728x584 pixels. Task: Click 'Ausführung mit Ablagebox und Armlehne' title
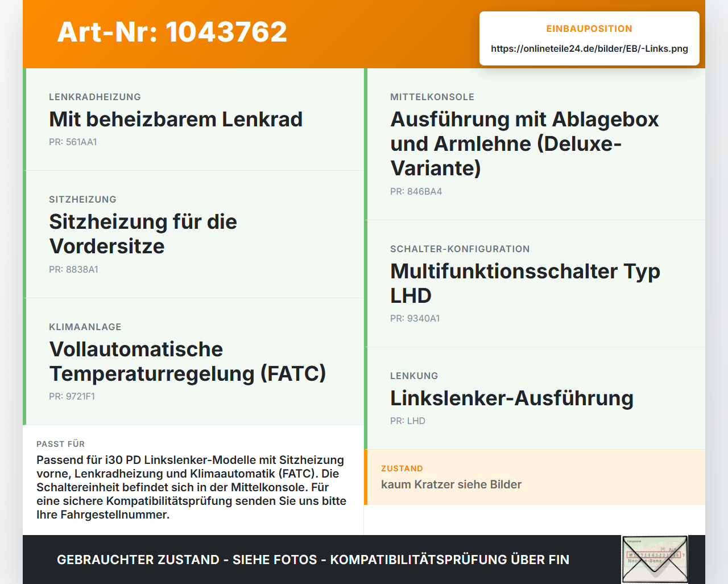click(524, 143)
